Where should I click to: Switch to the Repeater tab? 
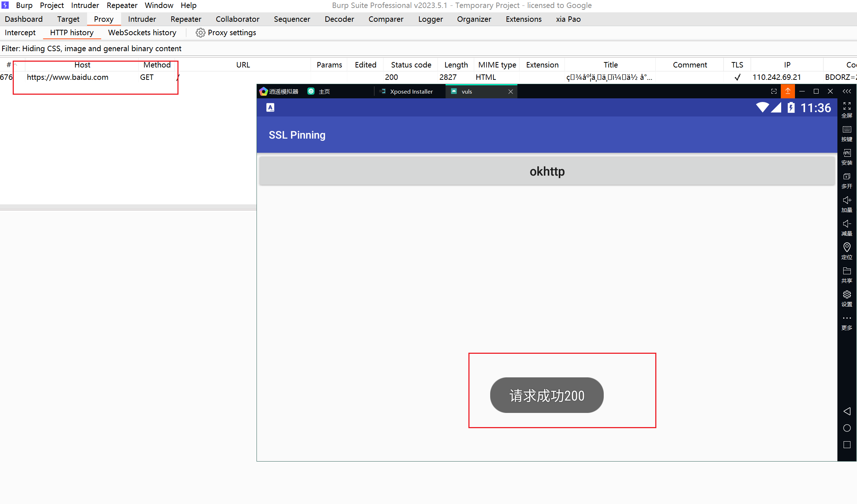[185, 19]
